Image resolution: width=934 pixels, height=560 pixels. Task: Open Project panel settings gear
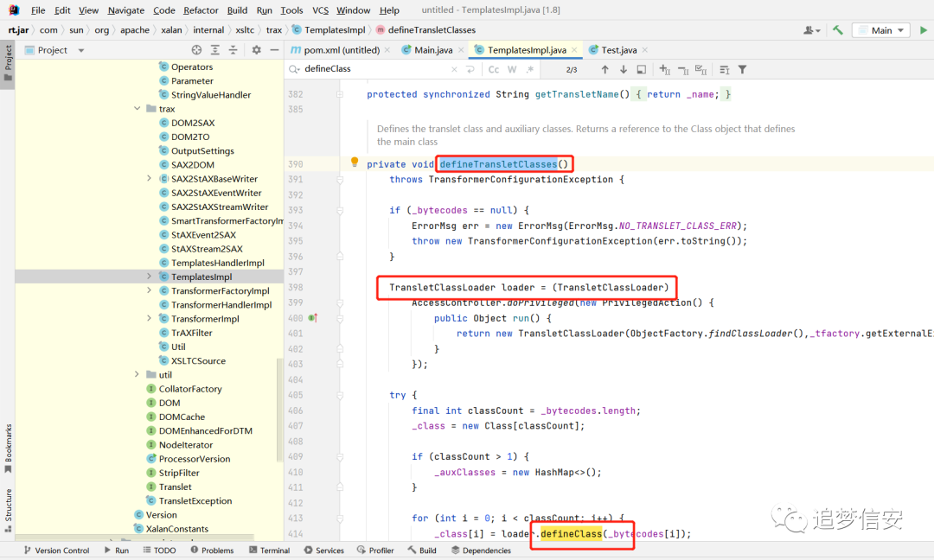coord(256,50)
